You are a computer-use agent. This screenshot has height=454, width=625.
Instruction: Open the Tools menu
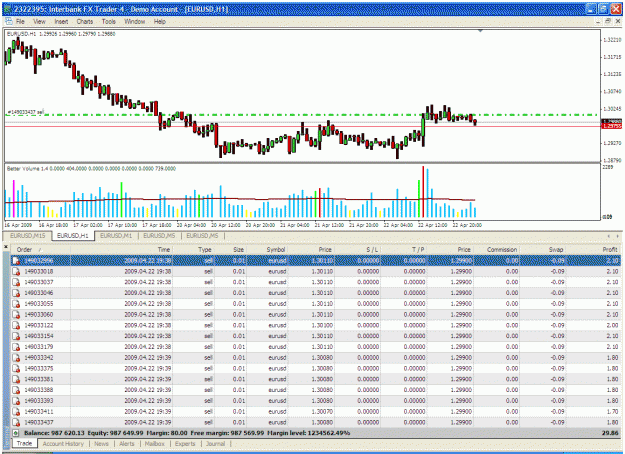[x=108, y=22]
